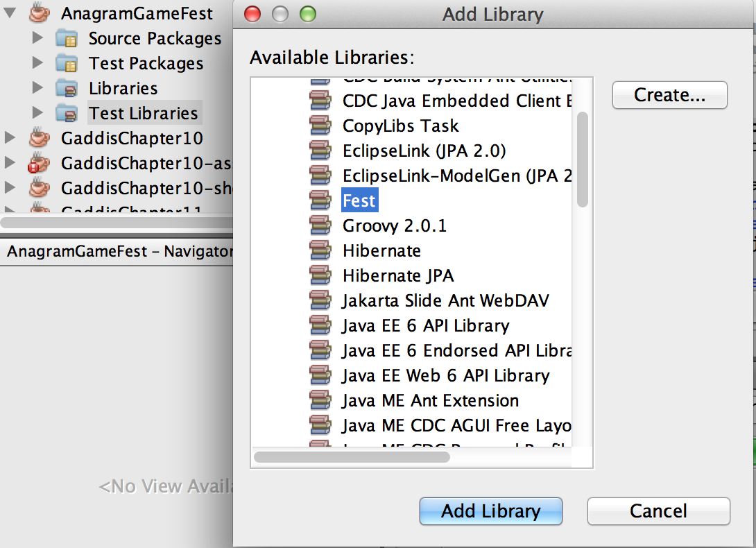The width and height of the screenshot is (756, 548).
Task: Select the CopyLibs Task library icon
Action: [x=320, y=126]
